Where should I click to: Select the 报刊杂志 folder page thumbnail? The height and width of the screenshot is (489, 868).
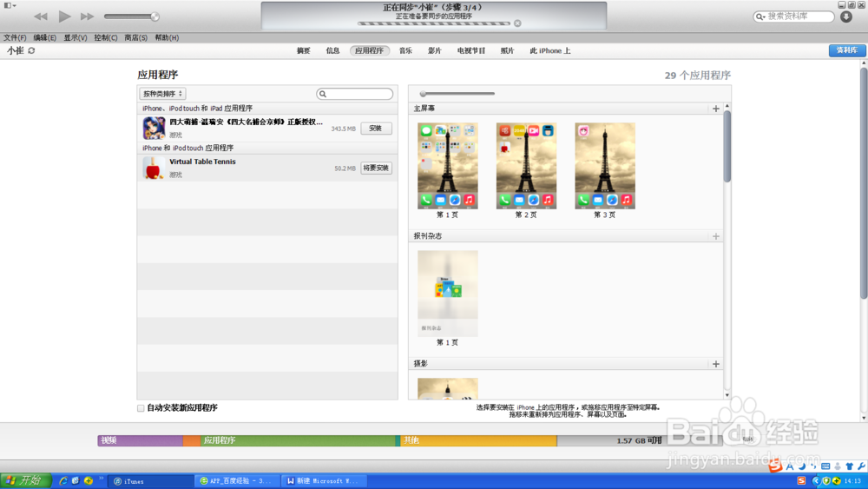448,294
